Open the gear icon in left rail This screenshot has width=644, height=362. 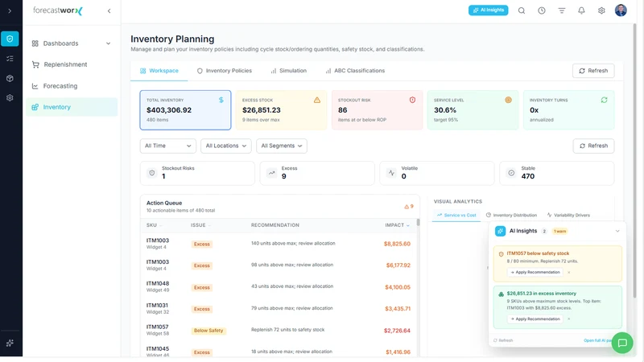coord(10,97)
